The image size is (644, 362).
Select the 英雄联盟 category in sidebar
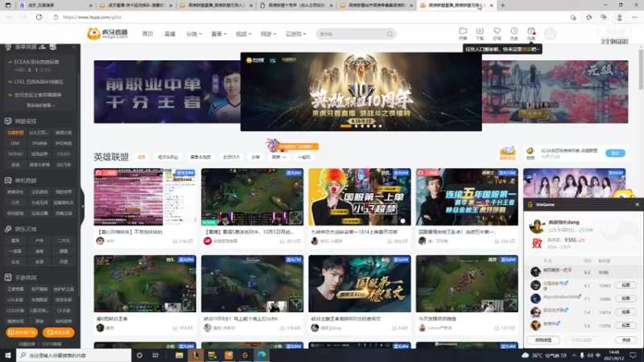pos(15,133)
